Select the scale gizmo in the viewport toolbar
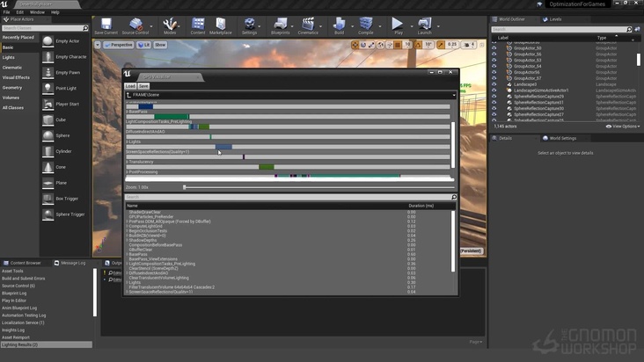644x362 pixels. (371, 45)
